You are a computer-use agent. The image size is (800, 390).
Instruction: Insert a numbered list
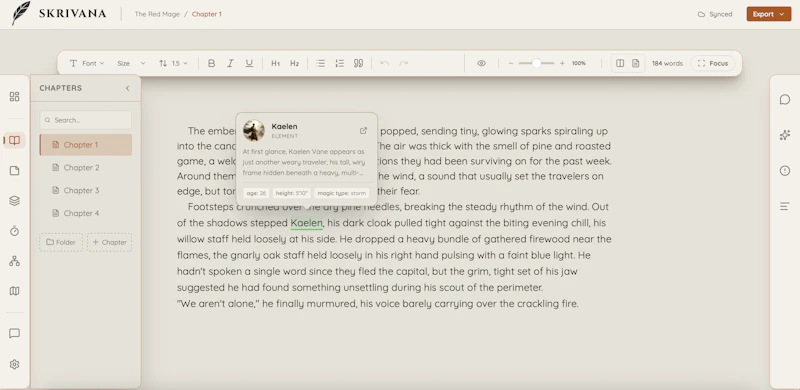[339, 63]
